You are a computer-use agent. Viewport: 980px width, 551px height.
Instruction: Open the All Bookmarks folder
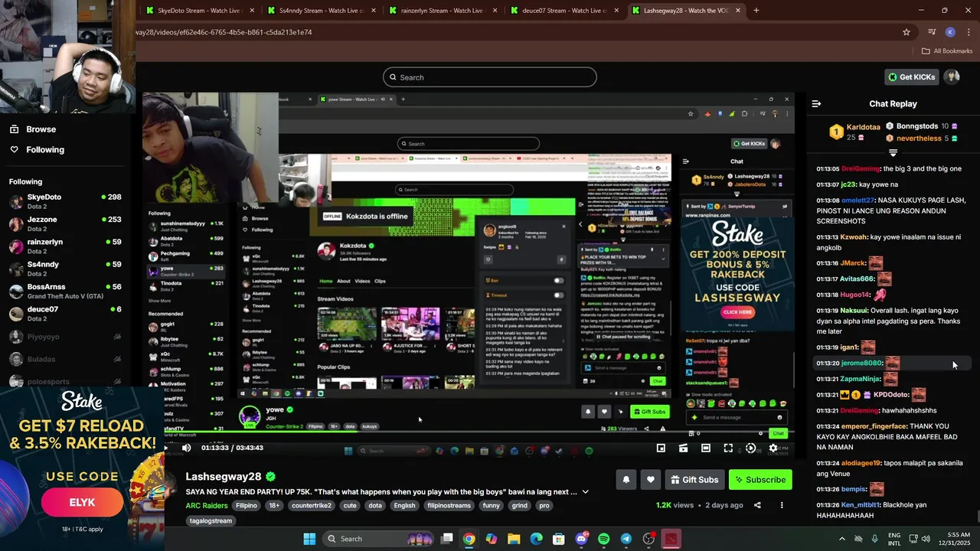947,51
